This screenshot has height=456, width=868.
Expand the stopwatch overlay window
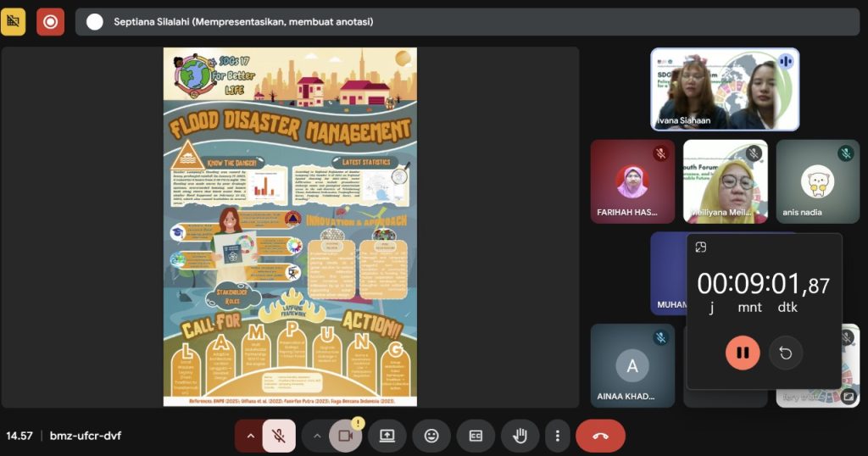point(701,247)
